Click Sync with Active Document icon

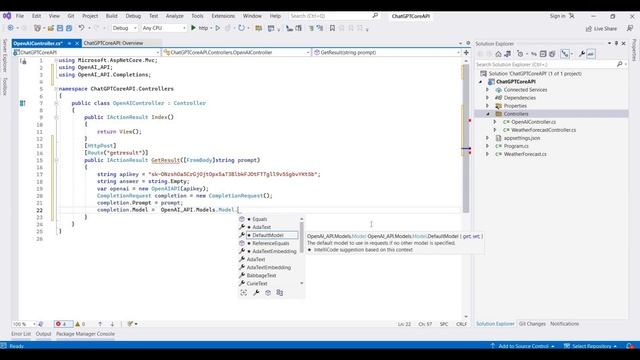[x=534, y=54]
